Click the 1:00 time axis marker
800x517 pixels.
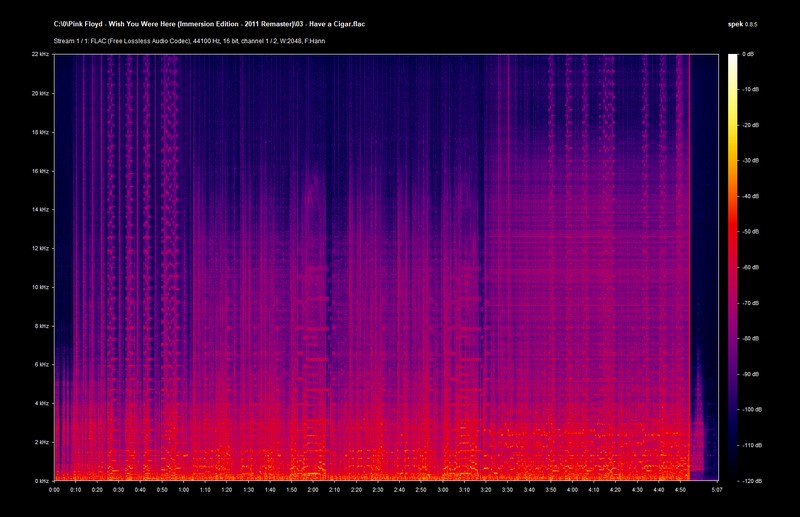pos(184,491)
